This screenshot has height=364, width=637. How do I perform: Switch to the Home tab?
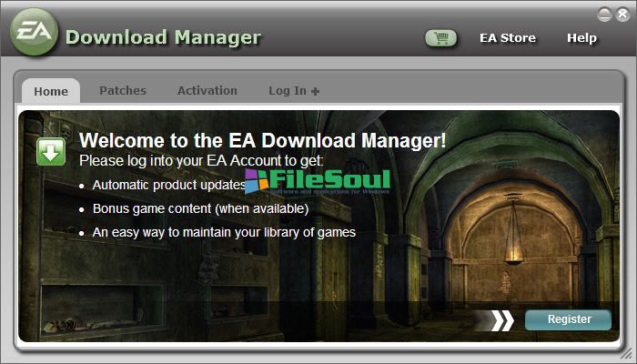(51, 91)
